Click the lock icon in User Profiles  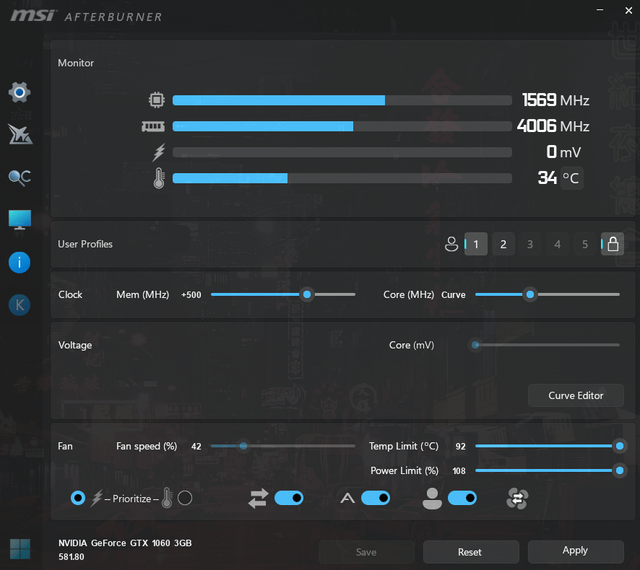[x=612, y=244]
